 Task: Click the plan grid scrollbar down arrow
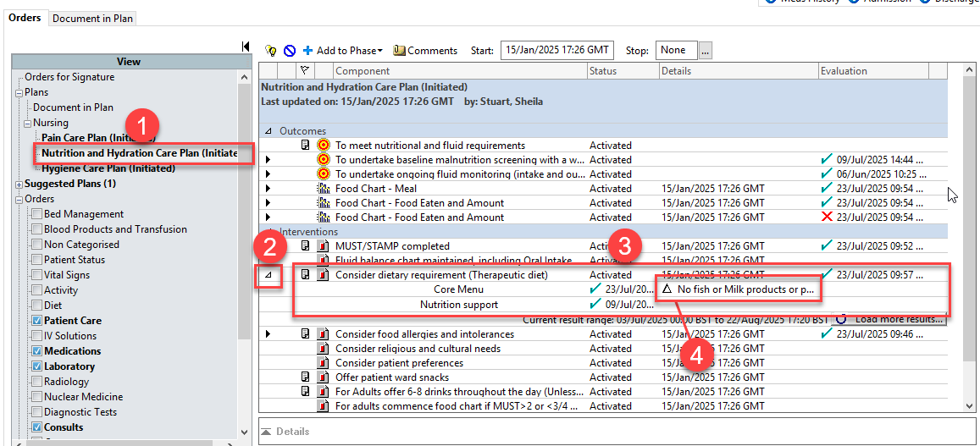(x=969, y=406)
